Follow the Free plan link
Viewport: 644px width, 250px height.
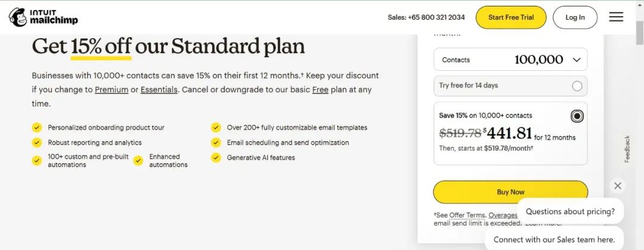320,90
